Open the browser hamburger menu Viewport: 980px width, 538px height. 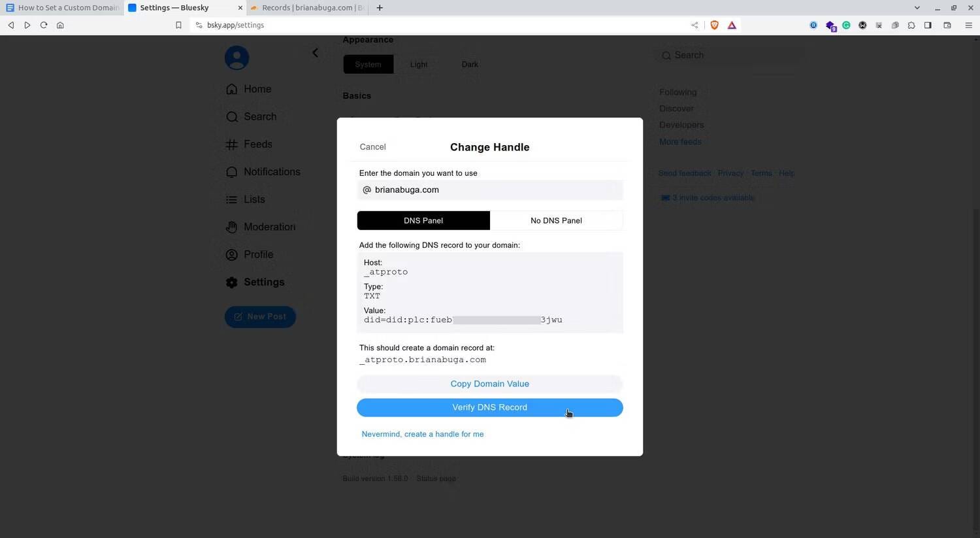(x=969, y=25)
